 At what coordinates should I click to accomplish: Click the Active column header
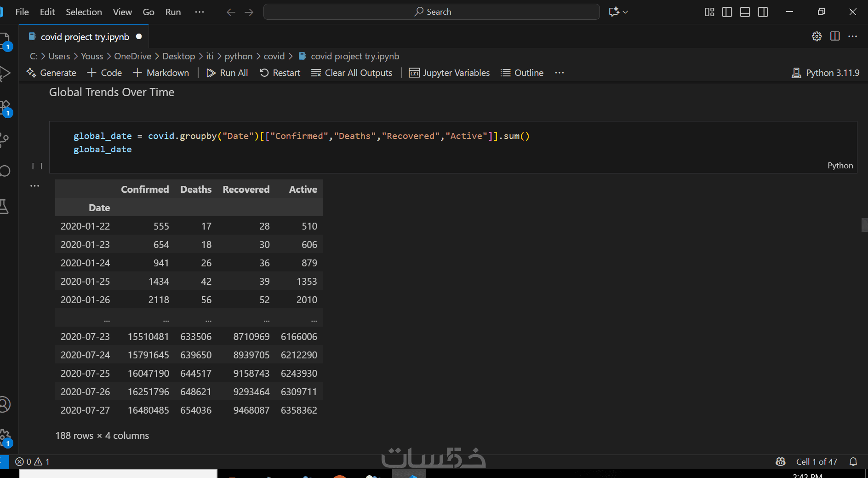tap(303, 189)
